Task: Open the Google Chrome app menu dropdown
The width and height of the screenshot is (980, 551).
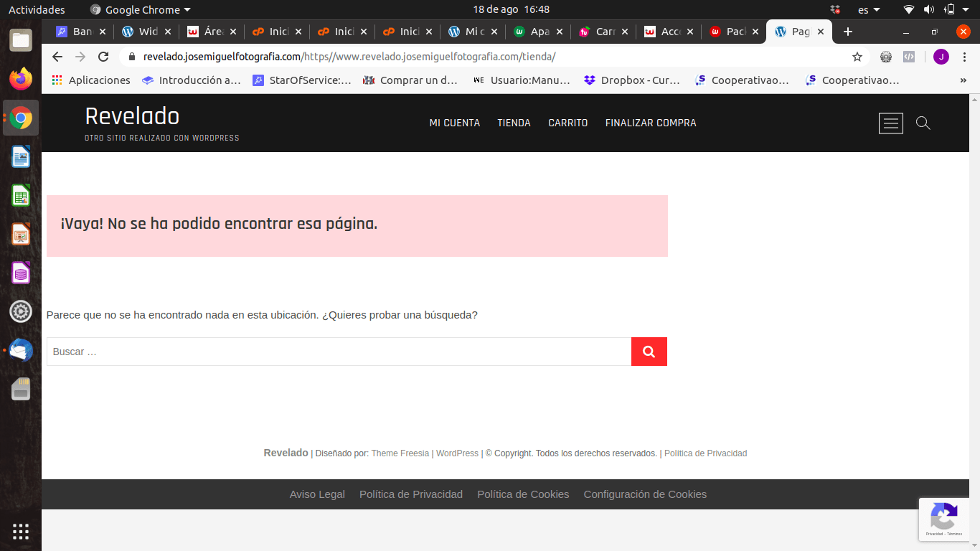Action: [141, 9]
